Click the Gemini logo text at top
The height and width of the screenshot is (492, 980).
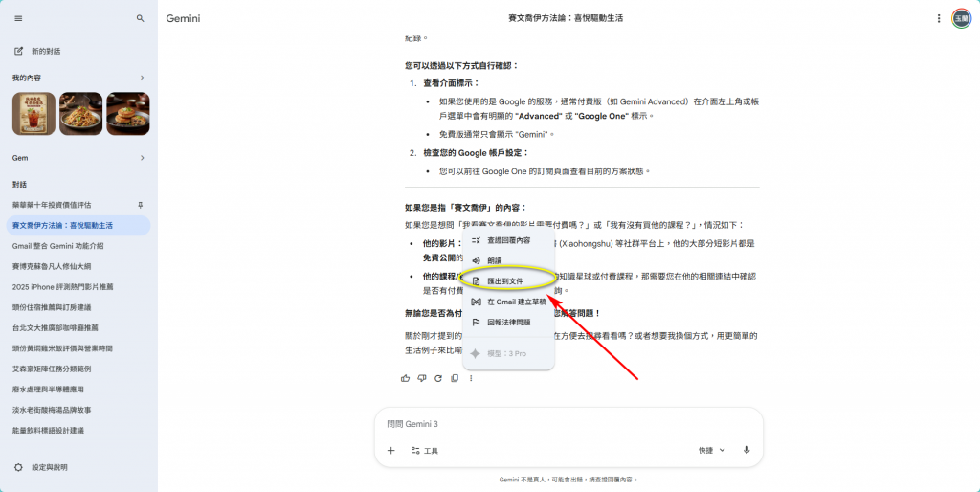click(183, 19)
